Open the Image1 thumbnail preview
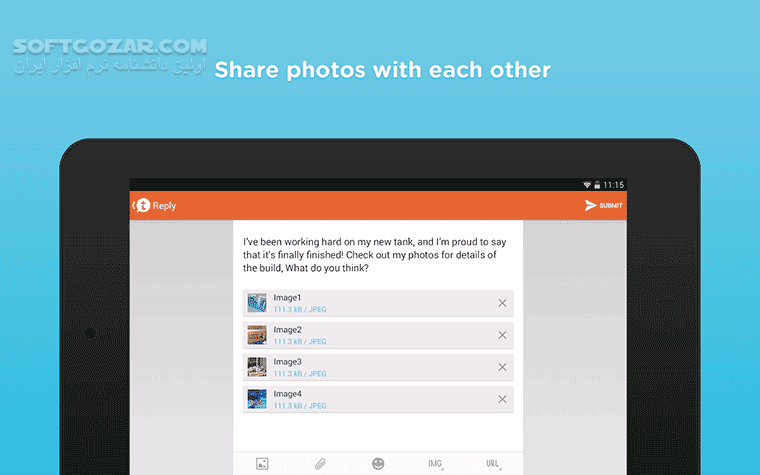The width and height of the screenshot is (760, 475). click(x=257, y=303)
